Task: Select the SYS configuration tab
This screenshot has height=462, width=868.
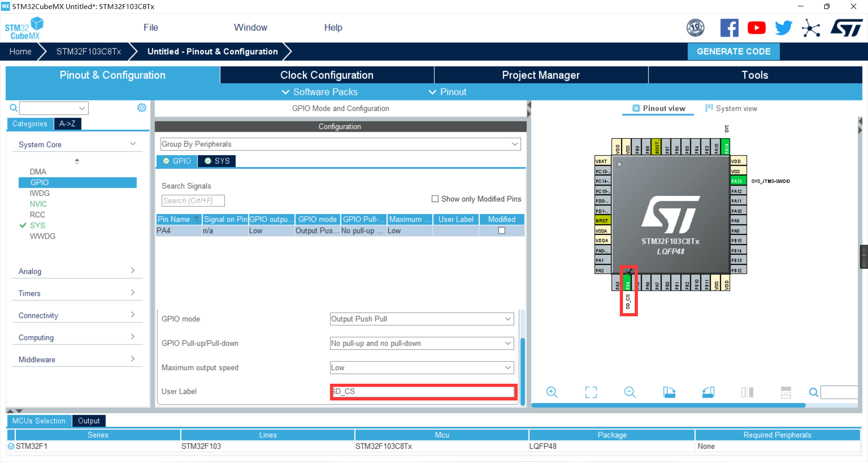Action: click(217, 161)
